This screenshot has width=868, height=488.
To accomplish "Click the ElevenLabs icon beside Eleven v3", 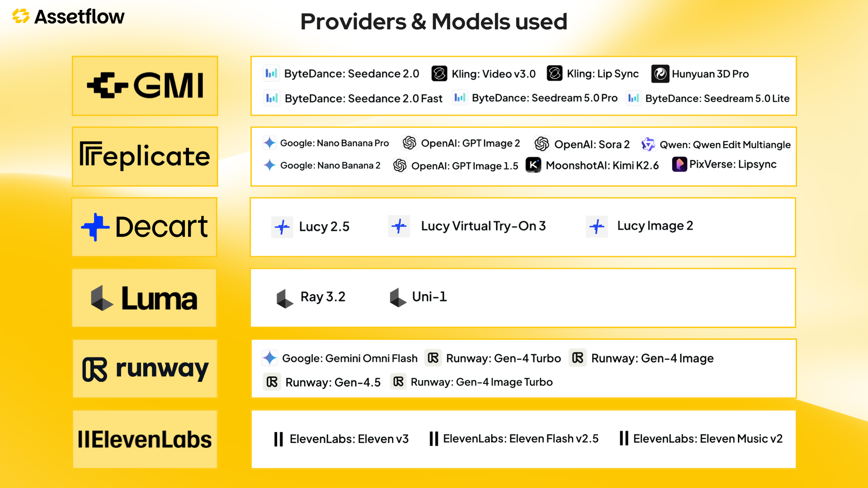I will click(278, 439).
